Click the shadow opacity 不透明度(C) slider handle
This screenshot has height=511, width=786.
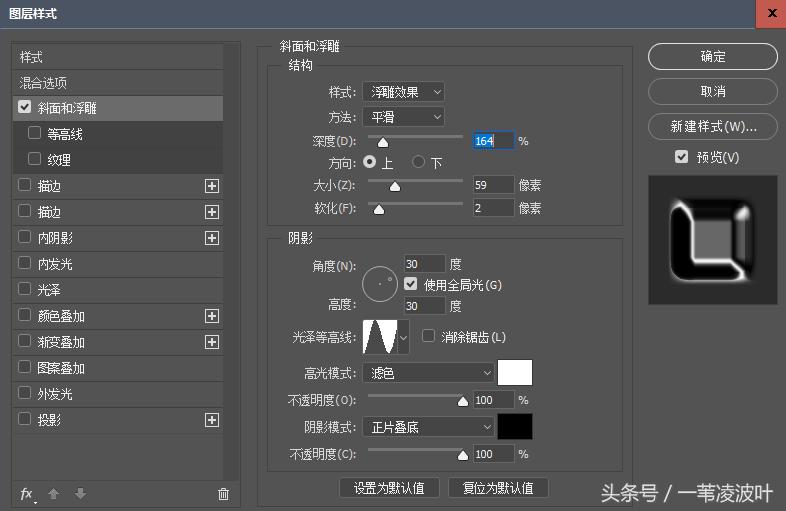463,455
